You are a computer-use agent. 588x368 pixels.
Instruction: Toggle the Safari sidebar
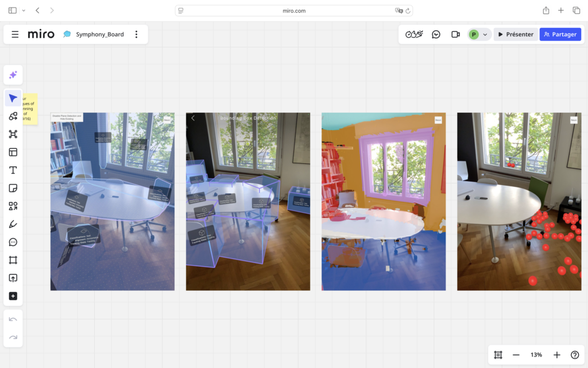pos(13,10)
